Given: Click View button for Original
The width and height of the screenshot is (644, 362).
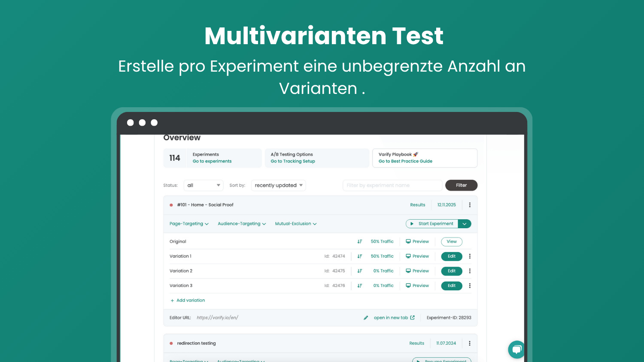Looking at the screenshot, I should 452,242.
